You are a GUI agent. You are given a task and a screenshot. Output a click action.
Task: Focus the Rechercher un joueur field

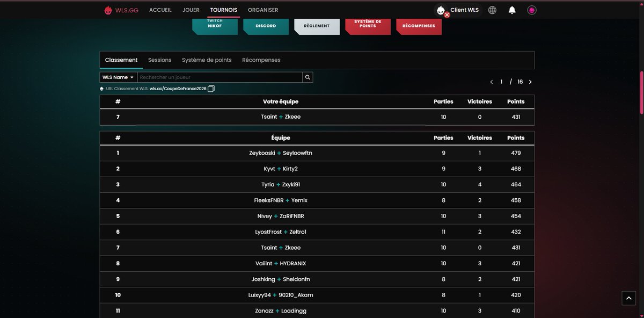219,77
